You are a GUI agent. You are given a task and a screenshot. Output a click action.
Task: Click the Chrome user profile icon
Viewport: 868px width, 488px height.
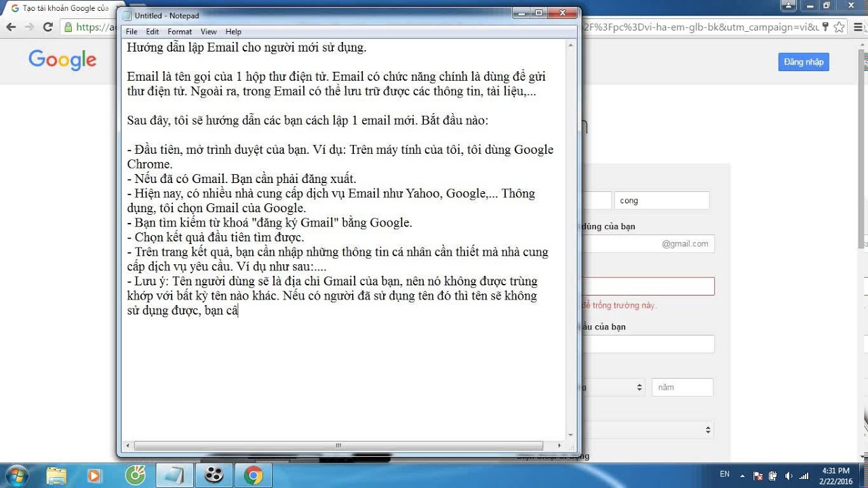click(788, 5)
